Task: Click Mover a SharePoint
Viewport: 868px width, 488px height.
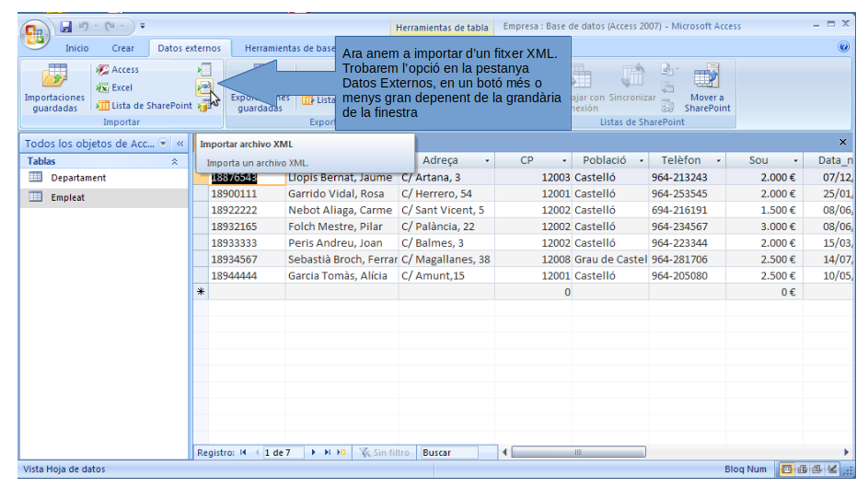Action: [x=707, y=87]
